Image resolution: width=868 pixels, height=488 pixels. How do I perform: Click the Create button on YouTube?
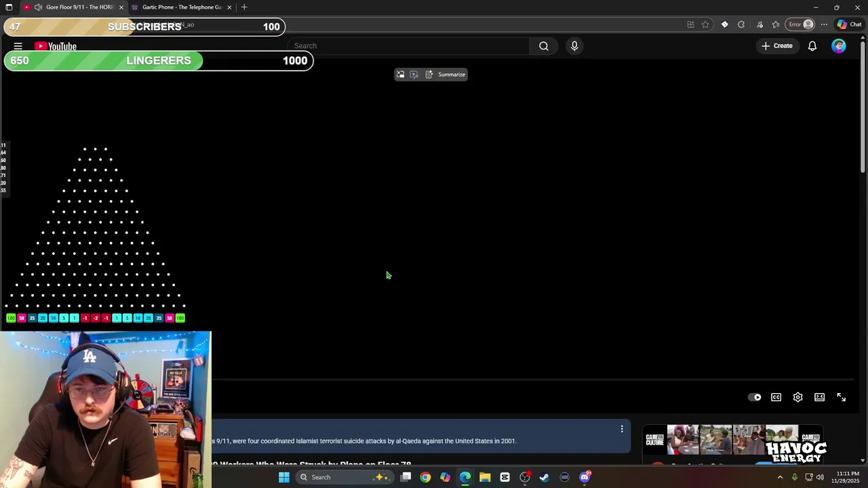(x=777, y=46)
